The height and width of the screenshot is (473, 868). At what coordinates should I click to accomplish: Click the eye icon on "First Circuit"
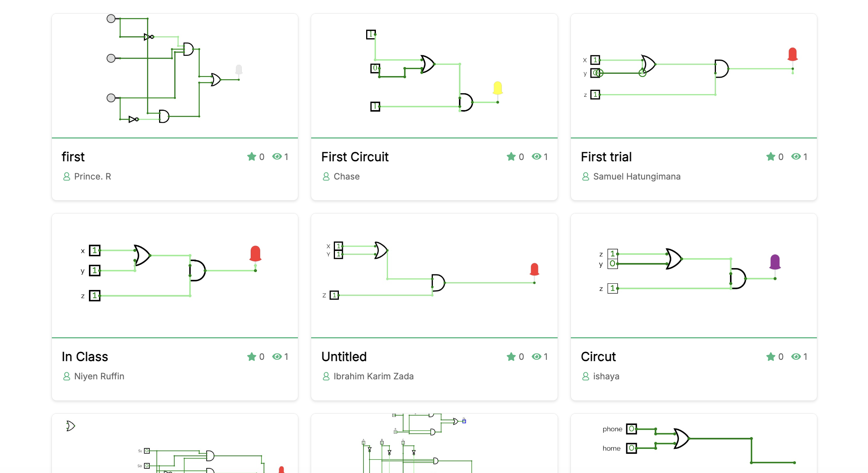537,156
